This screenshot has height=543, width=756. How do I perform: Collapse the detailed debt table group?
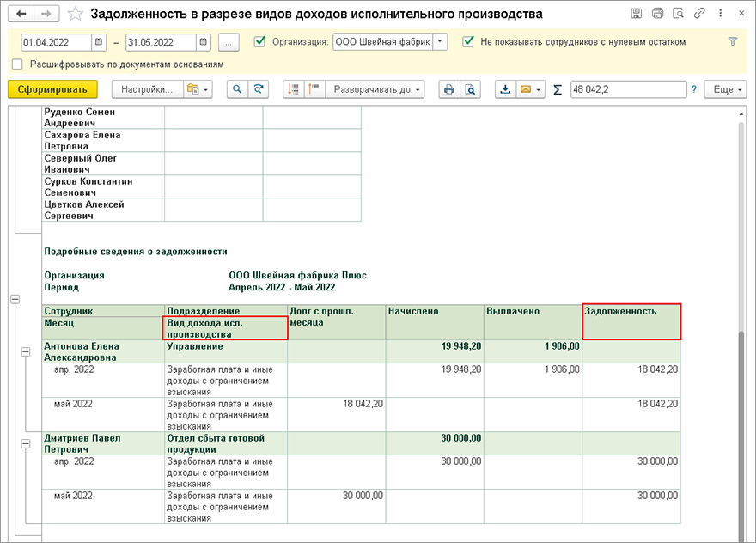point(15,300)
